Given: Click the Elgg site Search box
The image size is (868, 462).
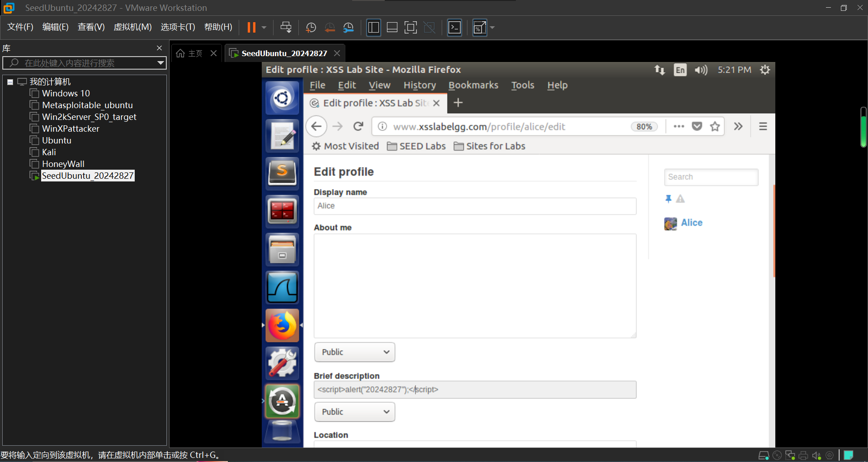Looking at the screenshot, I should pyautogui.click(x=711, y=177).
